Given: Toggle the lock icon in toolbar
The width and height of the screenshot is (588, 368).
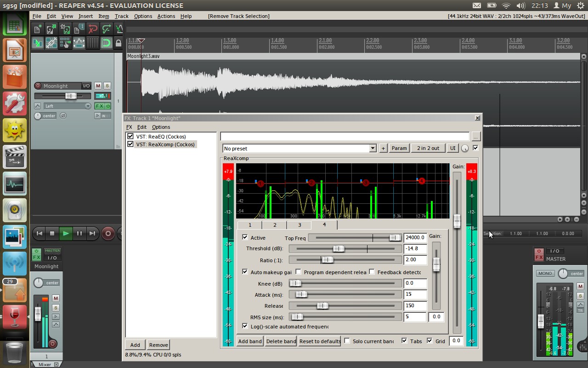Looking at the screenshot, I should coord(119,43).
